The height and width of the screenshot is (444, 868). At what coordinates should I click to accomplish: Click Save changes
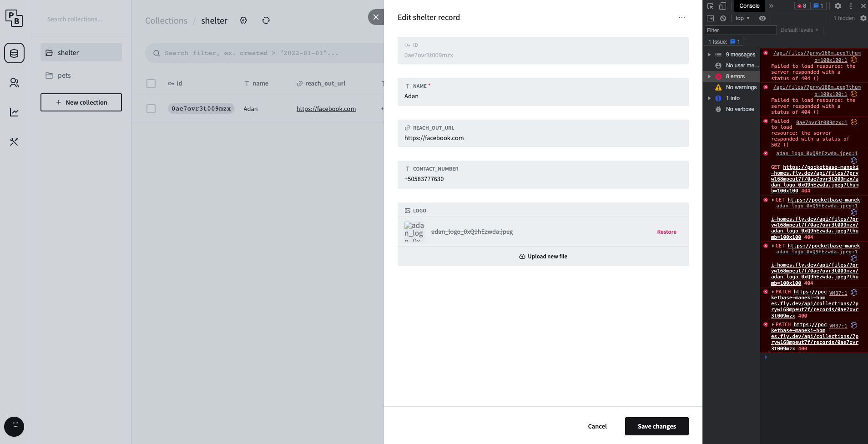pos(656,426)
